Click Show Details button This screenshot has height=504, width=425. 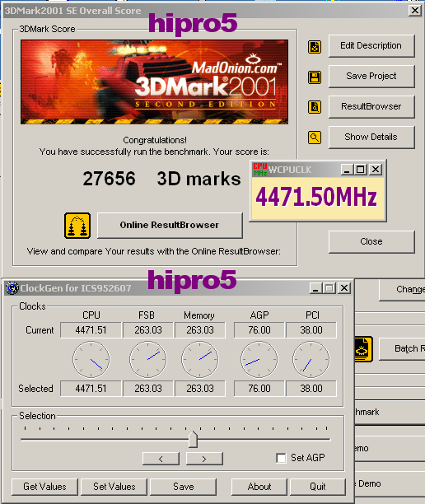coord(371,138)
